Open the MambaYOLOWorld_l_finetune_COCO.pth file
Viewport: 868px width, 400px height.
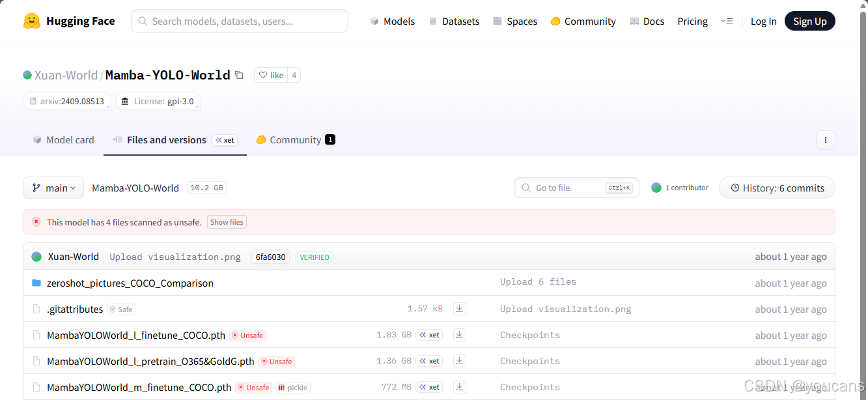pyautogui.click(x=136, y=335)
